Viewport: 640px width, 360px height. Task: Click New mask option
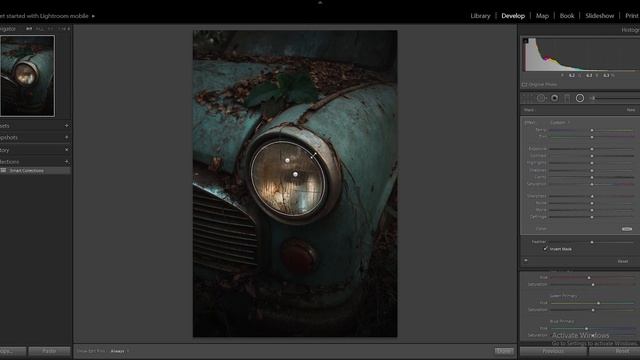click(x=631, y=110)
